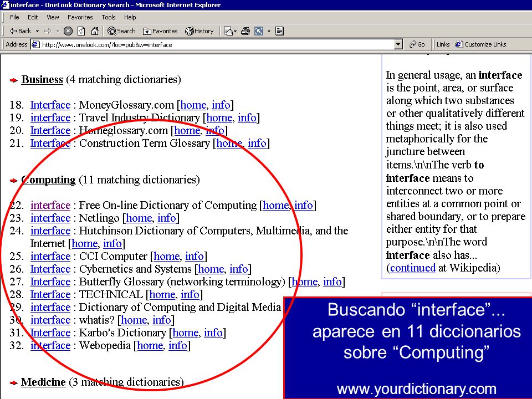This screenshot has width=532, height=399.
Task: Click the page icon in Address bar
Action: click(35, 44)
